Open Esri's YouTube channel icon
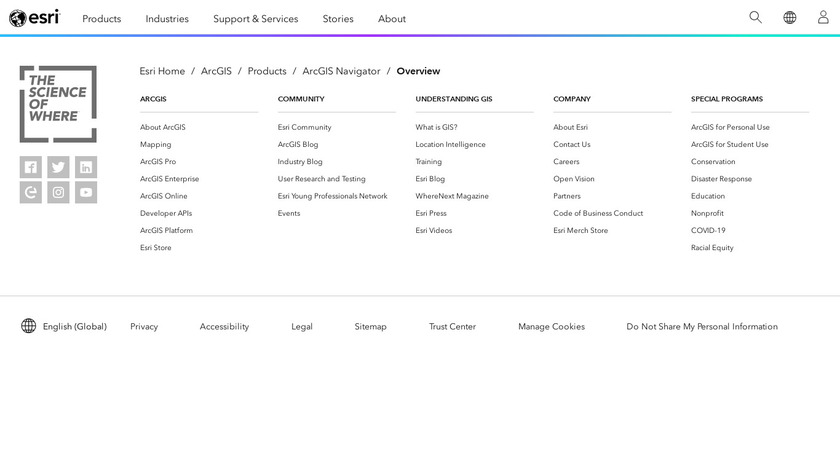Image resolution: width=840 pixels, height=472 pixels. tap(86, 193)
